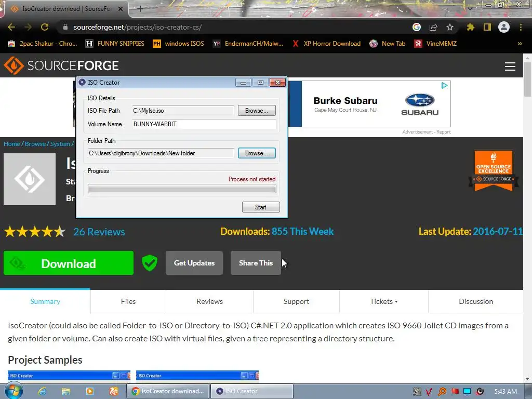
Task: Open the XP Horror Download bookmark
Action: coord(326,44)
